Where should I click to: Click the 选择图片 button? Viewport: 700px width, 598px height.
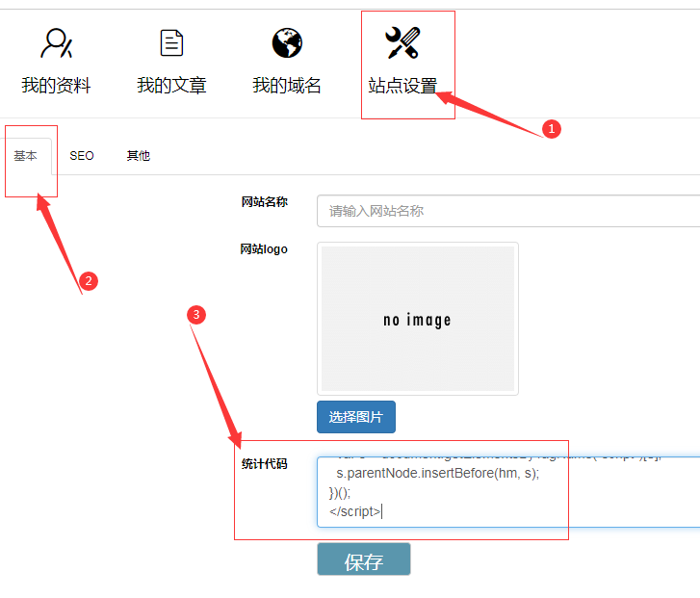356,417
